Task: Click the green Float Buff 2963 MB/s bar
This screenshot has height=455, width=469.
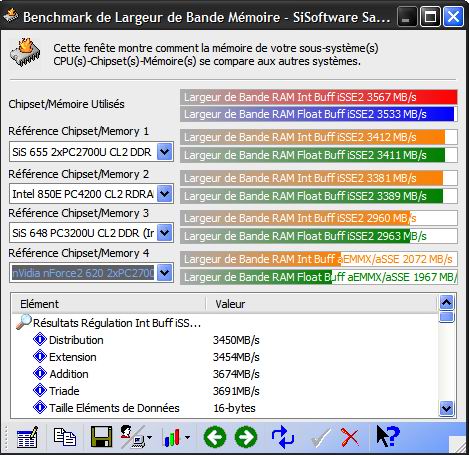Action: click(x=319, y=236)
